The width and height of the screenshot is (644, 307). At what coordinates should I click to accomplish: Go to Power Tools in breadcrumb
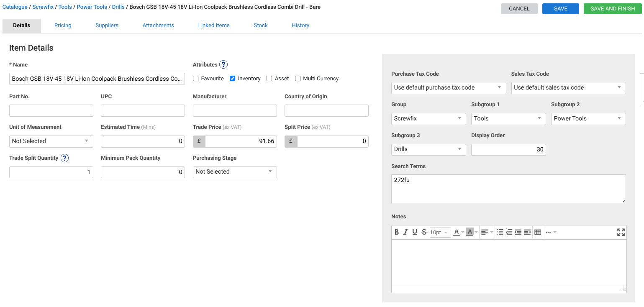point(92,7)
